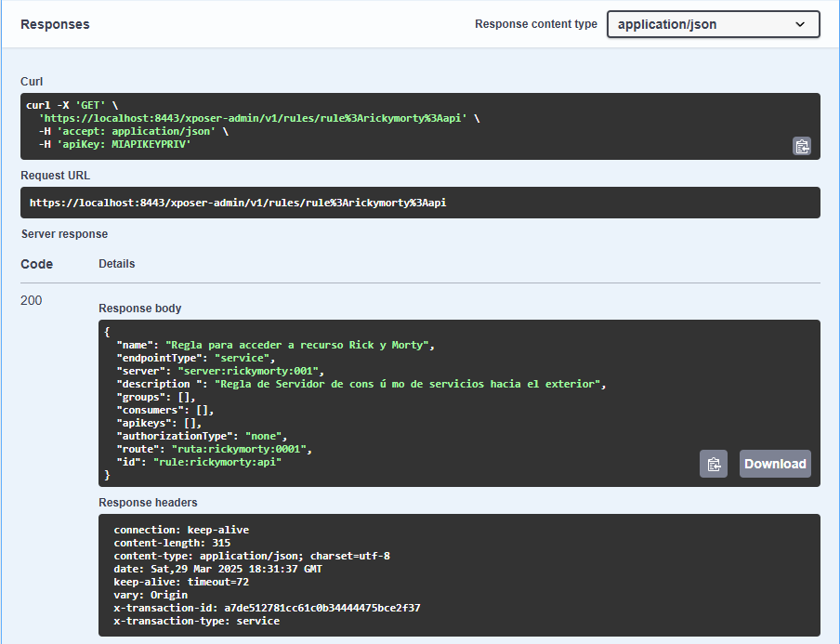
Task: Select the 200 status code
Action: click(x=32, y=300)
